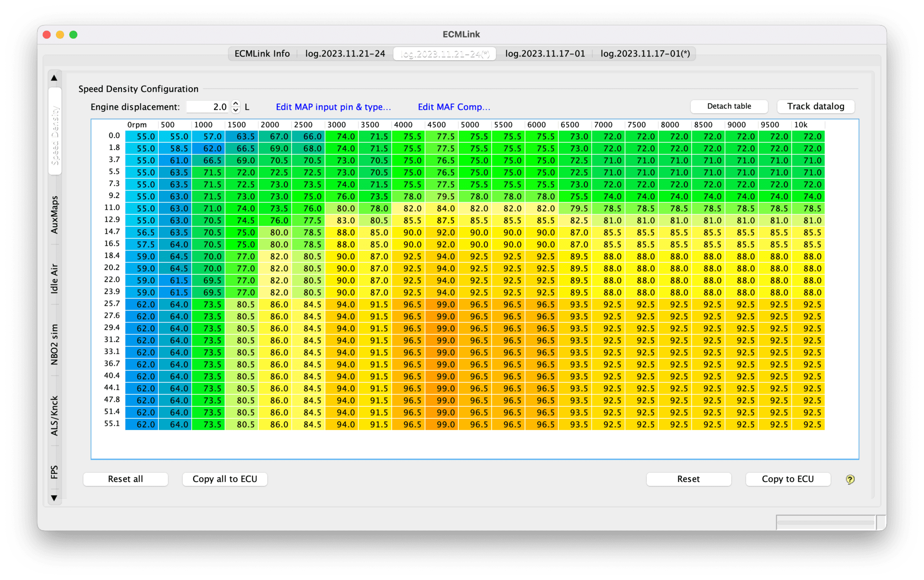Increase engine displacement with stepper up arrow
Viewport: 924px width, 580px height.
coord(236,103)
